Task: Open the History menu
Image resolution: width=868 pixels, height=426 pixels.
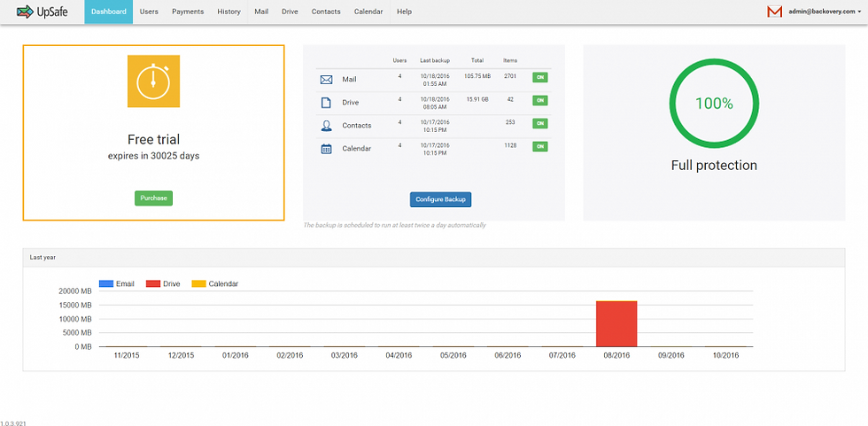Action: (x=229, y=12)
